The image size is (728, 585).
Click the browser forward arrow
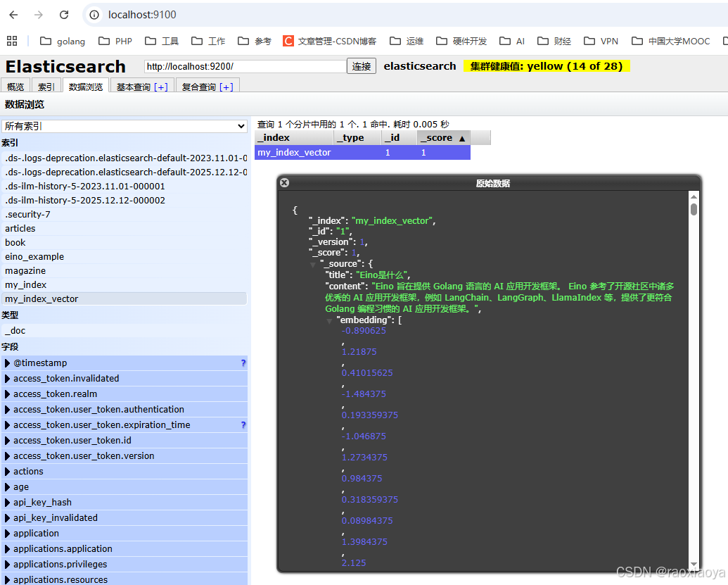point(39,15)
